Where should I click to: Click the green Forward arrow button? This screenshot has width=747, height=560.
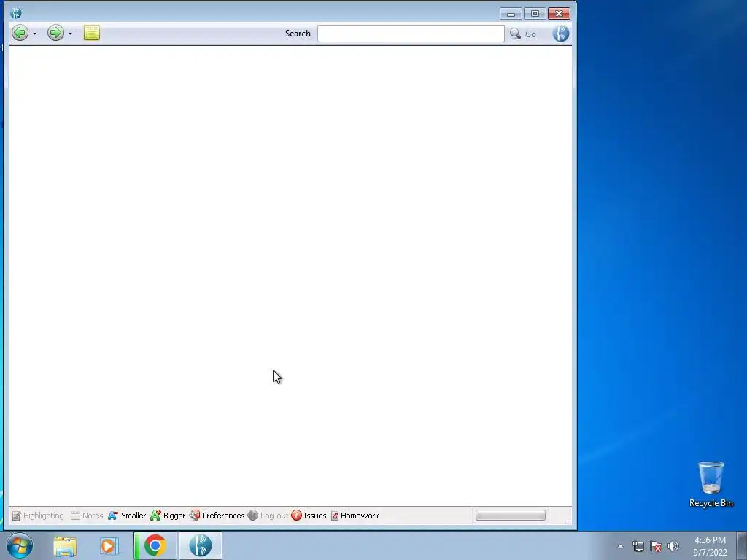[x=55, y=33]
